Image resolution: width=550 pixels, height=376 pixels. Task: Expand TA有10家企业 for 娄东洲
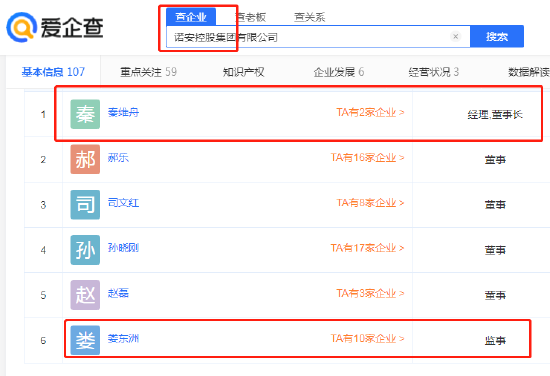click(367, 338)
